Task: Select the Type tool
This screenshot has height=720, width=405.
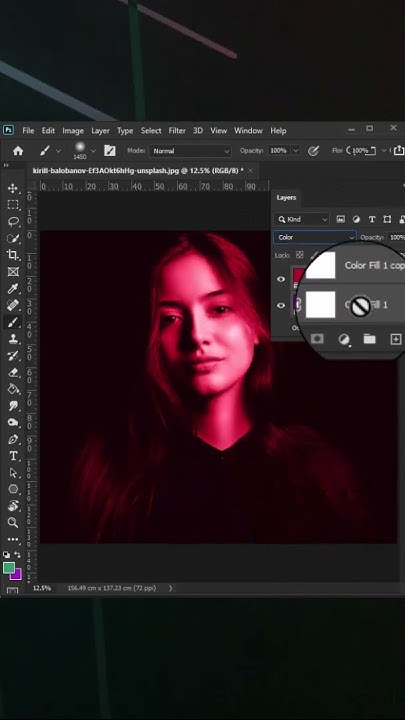Action: pos(13,456)
